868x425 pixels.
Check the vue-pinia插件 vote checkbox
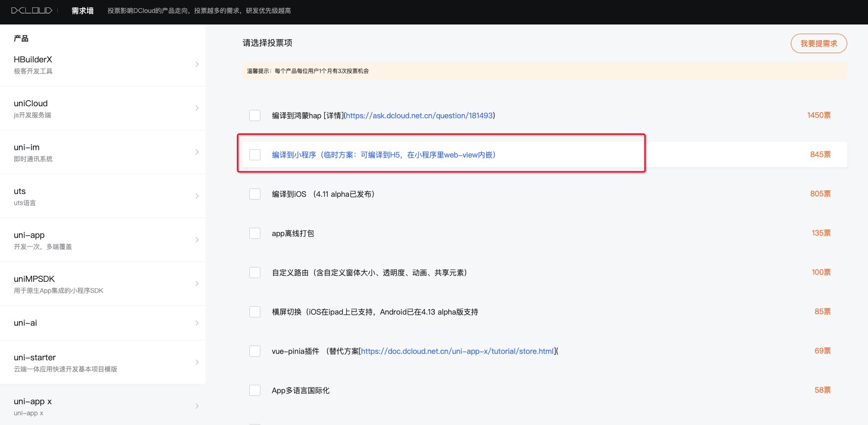(255, 351)
